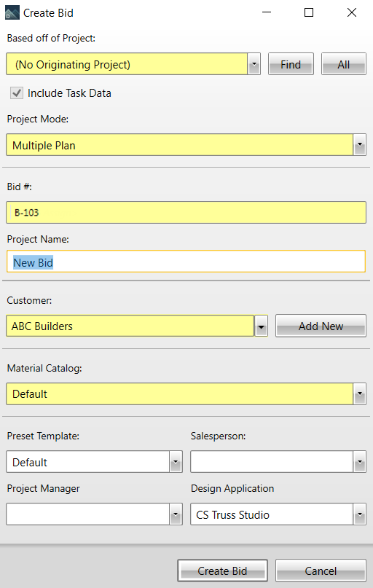Open the Preset Template dropdown arrow
Screen dimensions: 373x588
tap(176, 462)
